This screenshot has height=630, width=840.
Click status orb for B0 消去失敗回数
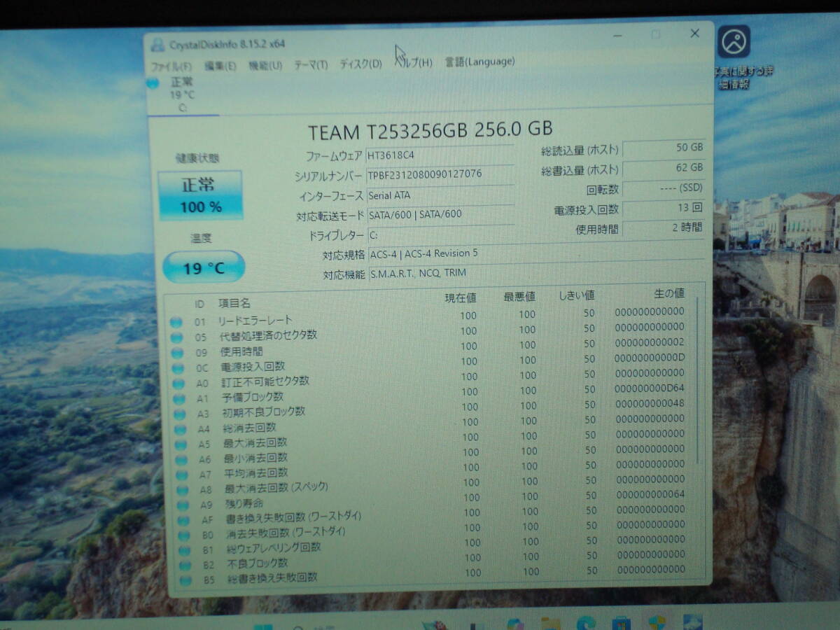[x=184, y=536]
